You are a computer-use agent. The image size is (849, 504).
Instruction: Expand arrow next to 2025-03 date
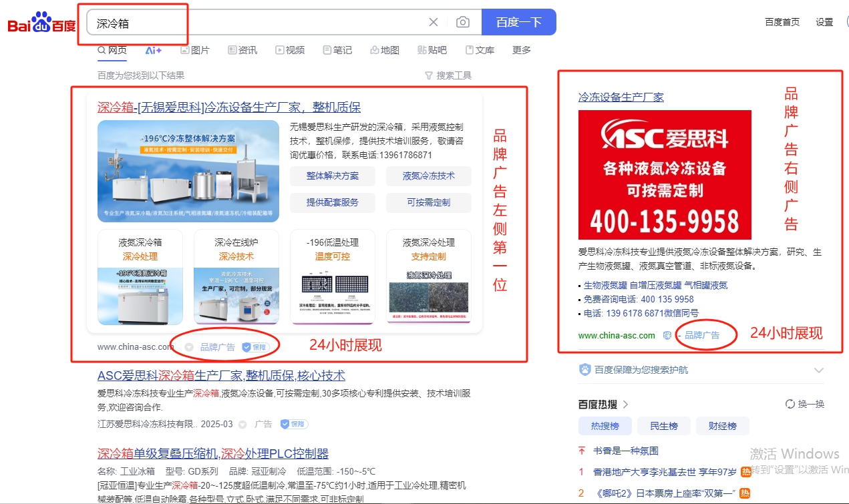tap(242, 424)
